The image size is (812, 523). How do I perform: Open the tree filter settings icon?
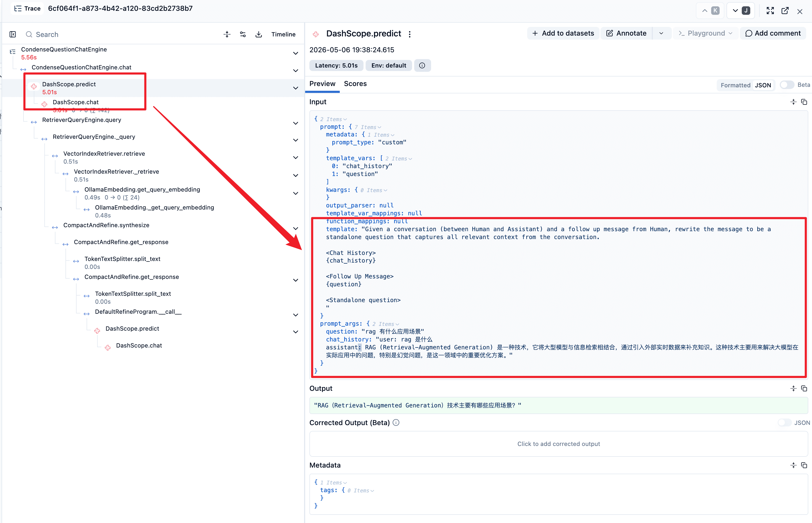243,34
